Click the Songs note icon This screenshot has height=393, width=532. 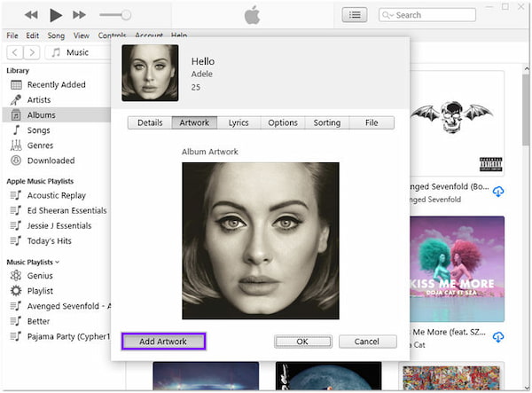tap(16, 130)
